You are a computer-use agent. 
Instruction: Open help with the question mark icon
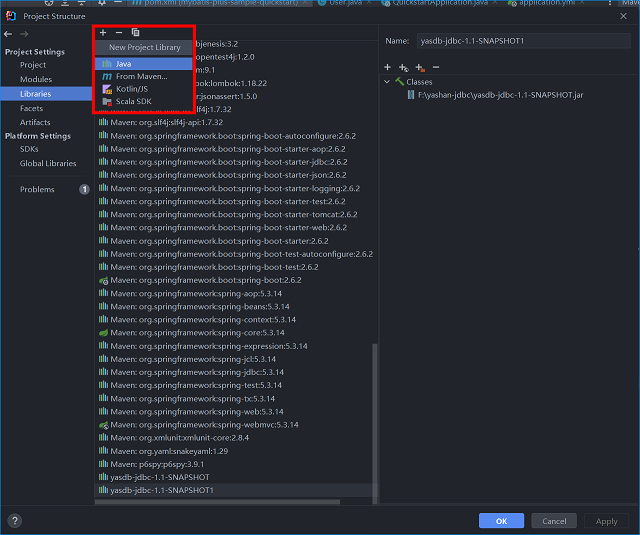coord(14,520)
